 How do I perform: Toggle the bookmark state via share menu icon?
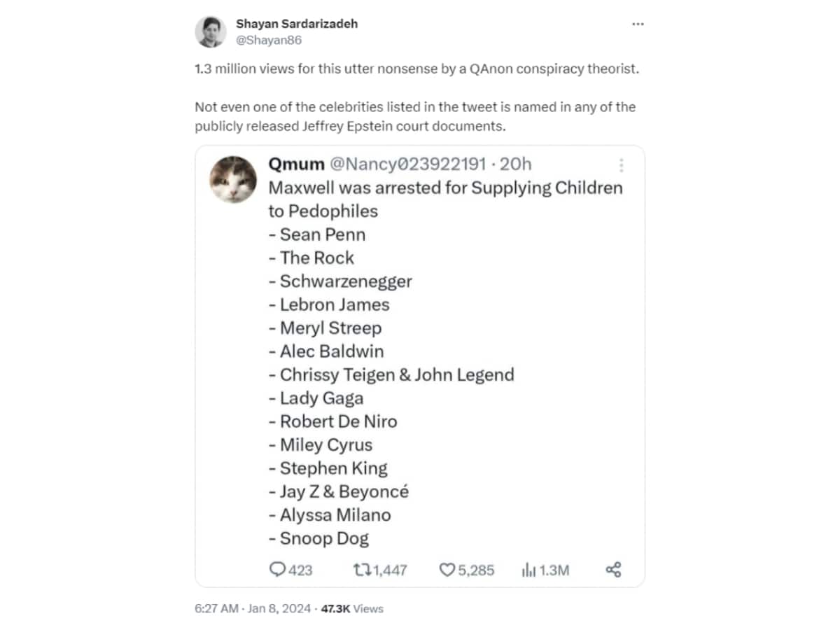[x=612, y=569]
